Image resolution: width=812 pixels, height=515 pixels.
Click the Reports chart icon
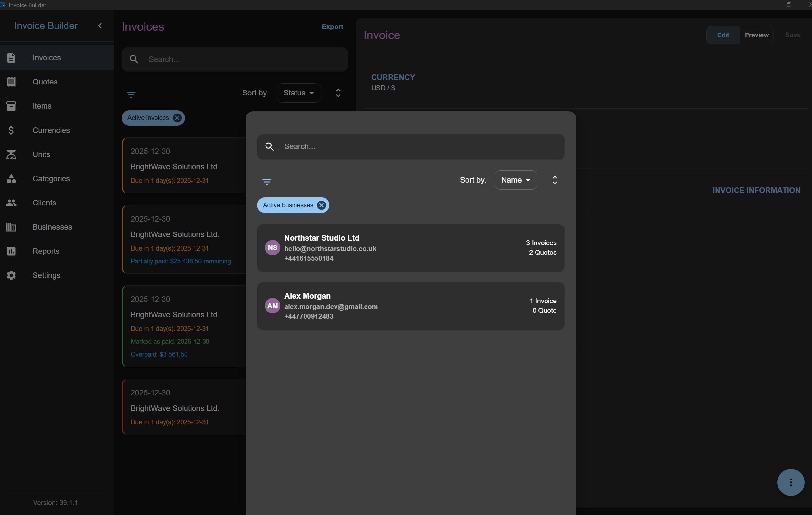(x=11, y=251)
